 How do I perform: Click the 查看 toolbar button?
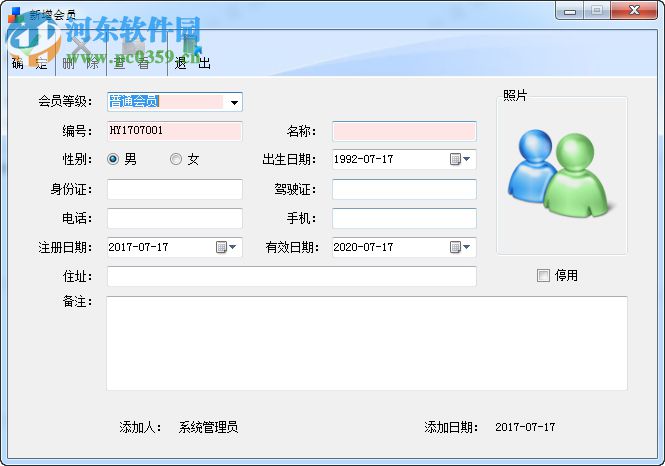(x=137, y=53)
